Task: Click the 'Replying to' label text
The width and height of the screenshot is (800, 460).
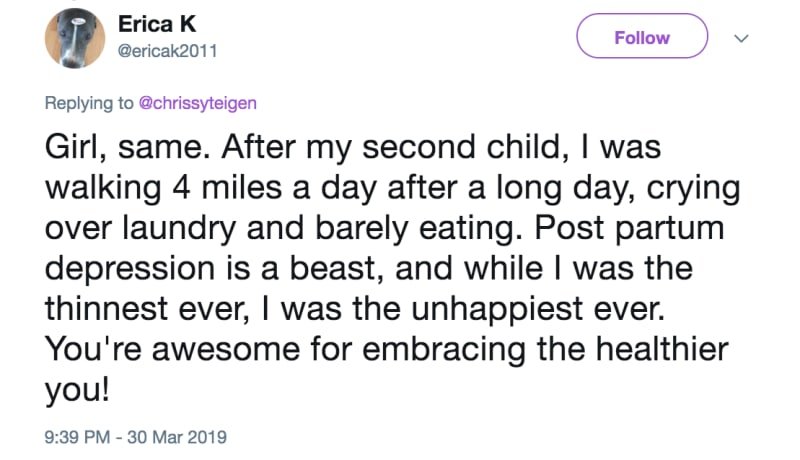Action: [x=89, y=103]
